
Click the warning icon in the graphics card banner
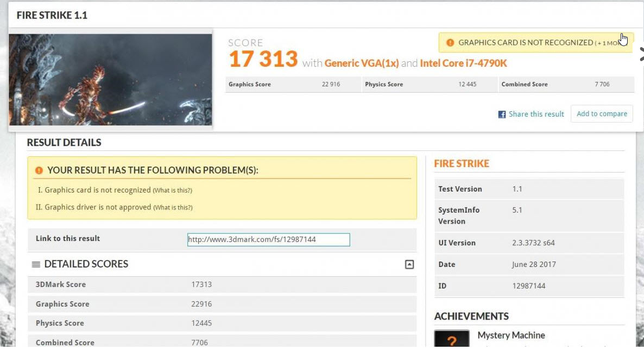tap(450, 43)
